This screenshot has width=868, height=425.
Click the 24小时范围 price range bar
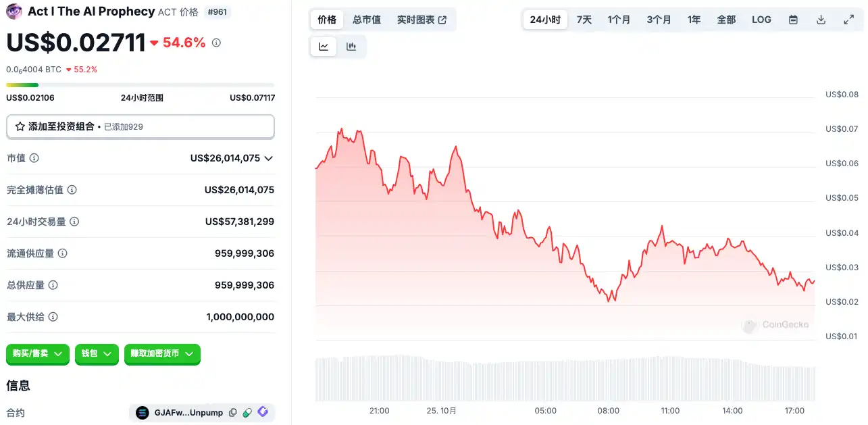click(x=141, y=85)
